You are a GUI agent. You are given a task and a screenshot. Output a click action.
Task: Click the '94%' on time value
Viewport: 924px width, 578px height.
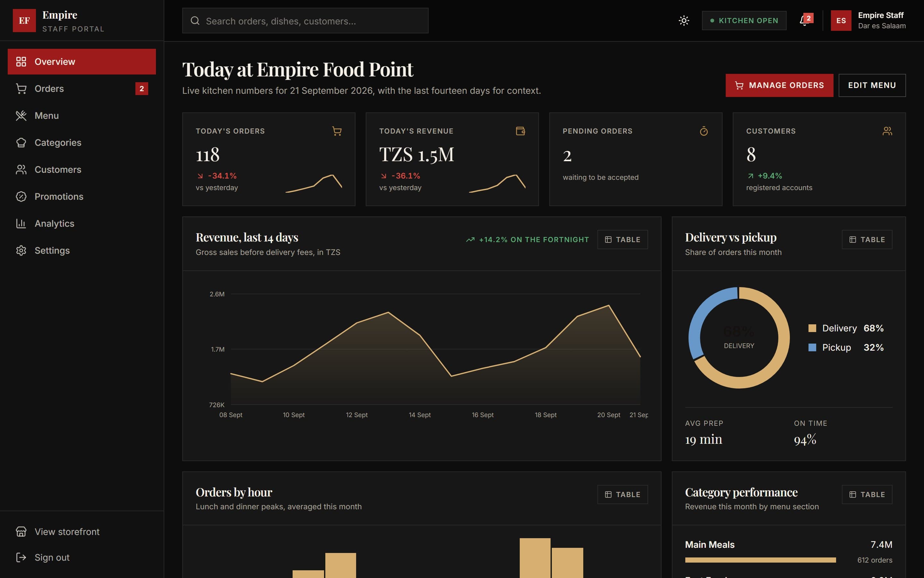point(805,440)
